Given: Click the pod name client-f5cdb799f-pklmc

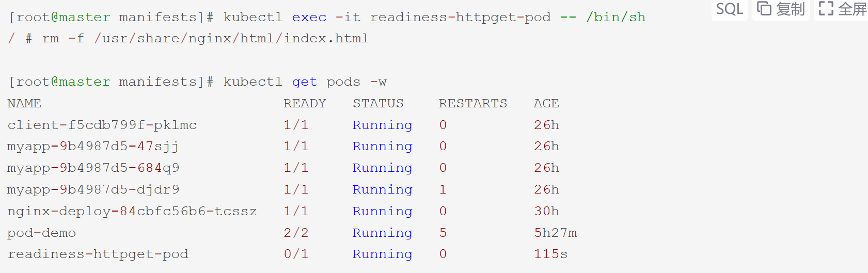Looking at the screenshot, I should pyautogui.click(x=102, y=125).
